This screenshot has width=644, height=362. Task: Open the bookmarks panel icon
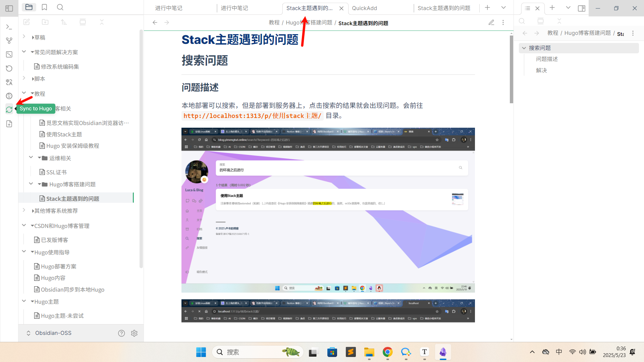44,7
